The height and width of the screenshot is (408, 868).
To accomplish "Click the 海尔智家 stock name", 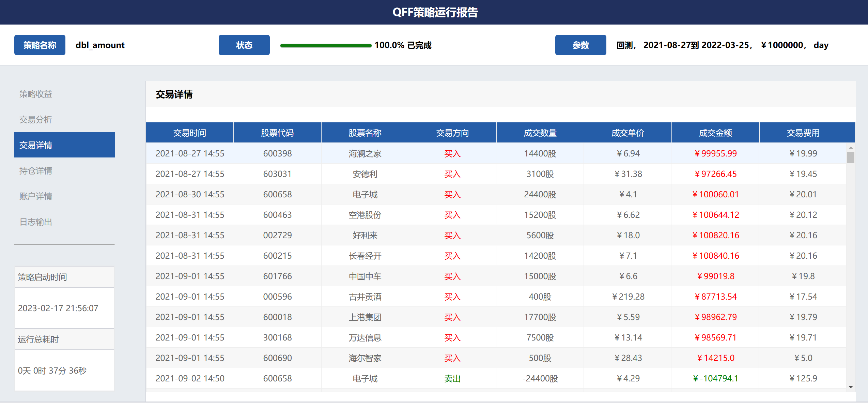I will (x=365, y=358).
